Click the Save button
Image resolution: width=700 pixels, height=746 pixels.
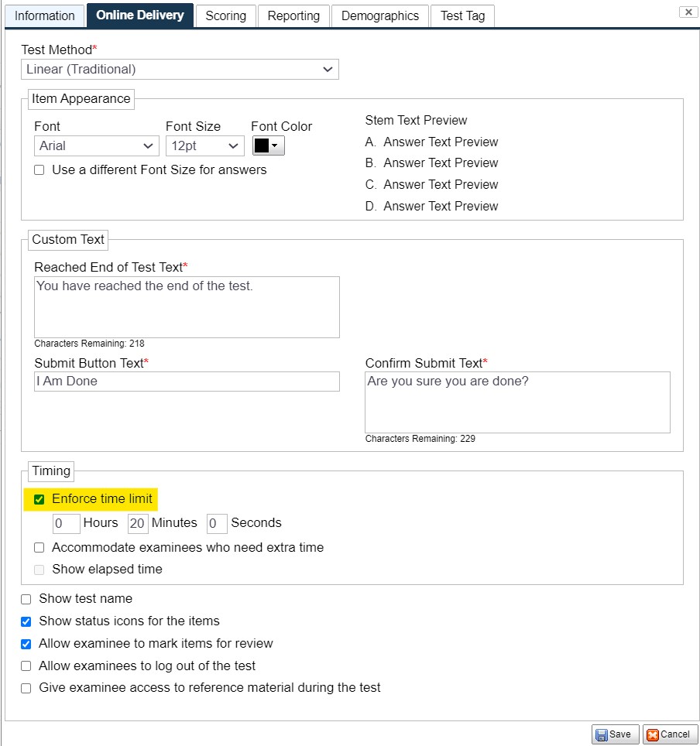pos(615,734)
